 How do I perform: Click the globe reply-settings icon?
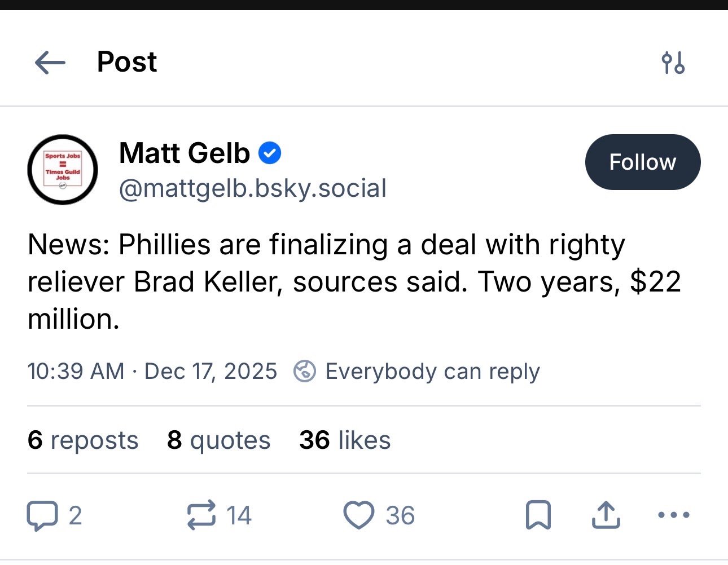(305, 371)
